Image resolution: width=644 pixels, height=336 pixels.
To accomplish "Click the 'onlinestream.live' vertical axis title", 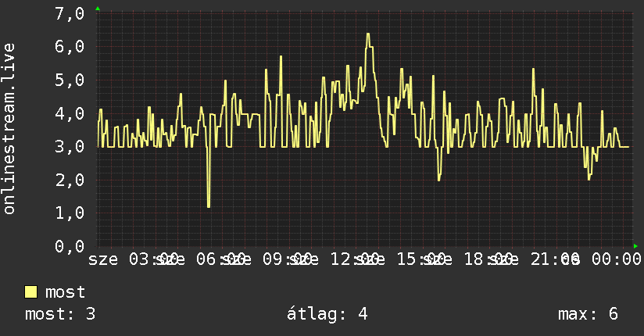I will tap(9, 129).
